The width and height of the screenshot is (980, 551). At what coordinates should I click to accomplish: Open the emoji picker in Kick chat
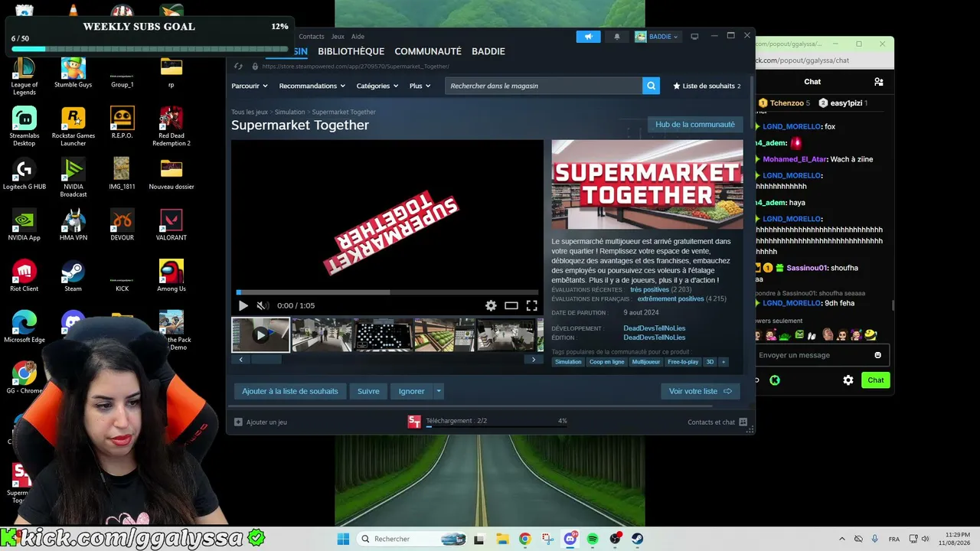(877, 355)
